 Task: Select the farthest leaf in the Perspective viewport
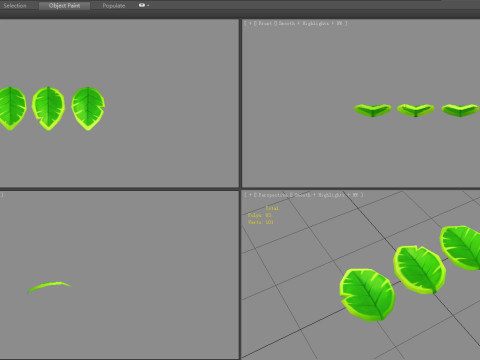click(x=461, y=248)
